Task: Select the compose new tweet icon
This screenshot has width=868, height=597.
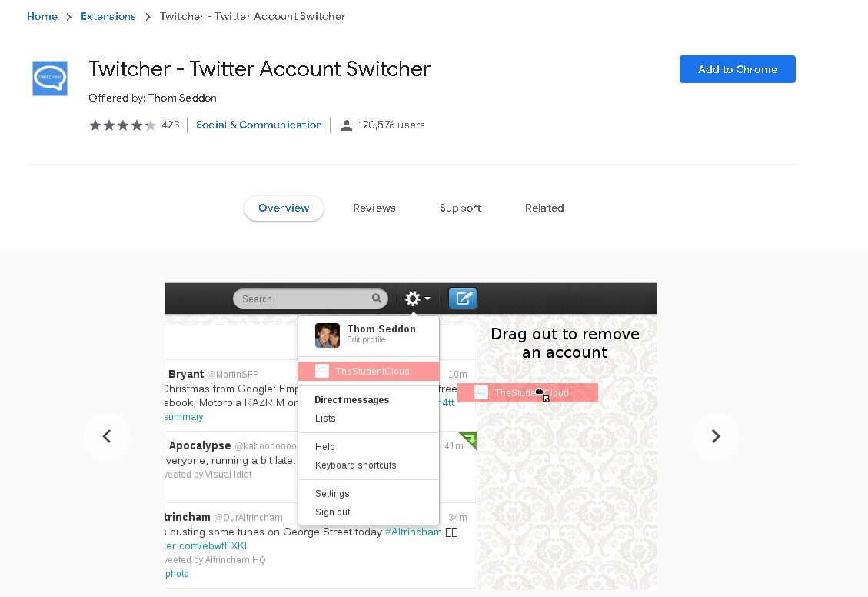Action: 463,298
